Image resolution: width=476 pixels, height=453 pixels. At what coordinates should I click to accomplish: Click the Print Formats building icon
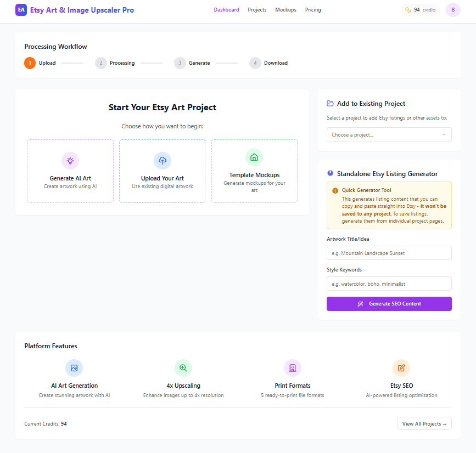tap(292, 368)
